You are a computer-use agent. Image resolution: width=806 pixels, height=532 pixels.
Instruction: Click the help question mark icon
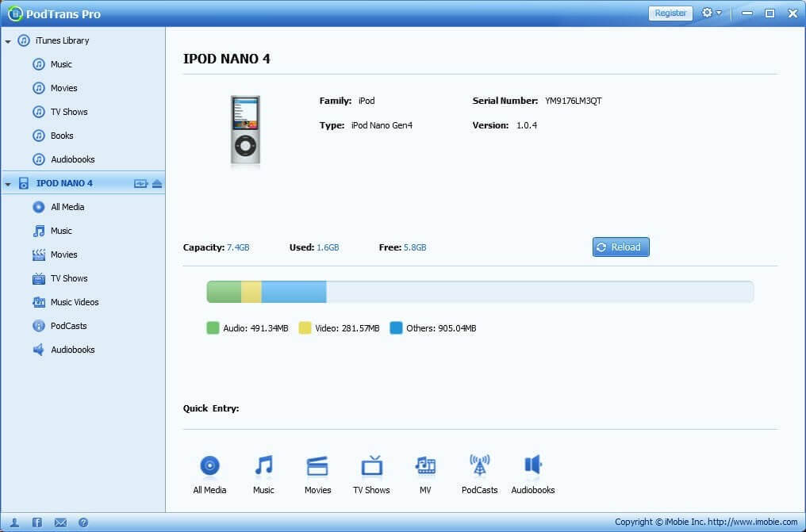83,522
